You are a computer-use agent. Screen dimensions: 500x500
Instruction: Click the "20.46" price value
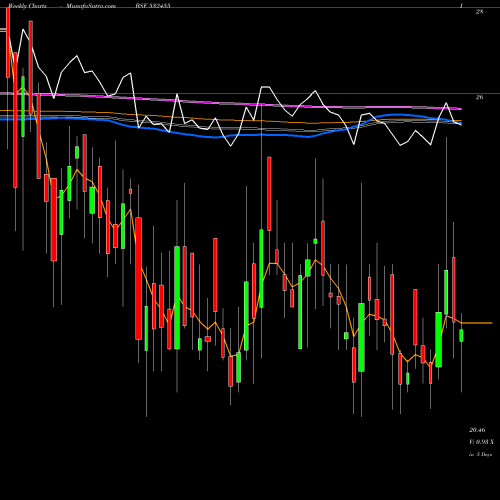point(477,430)
